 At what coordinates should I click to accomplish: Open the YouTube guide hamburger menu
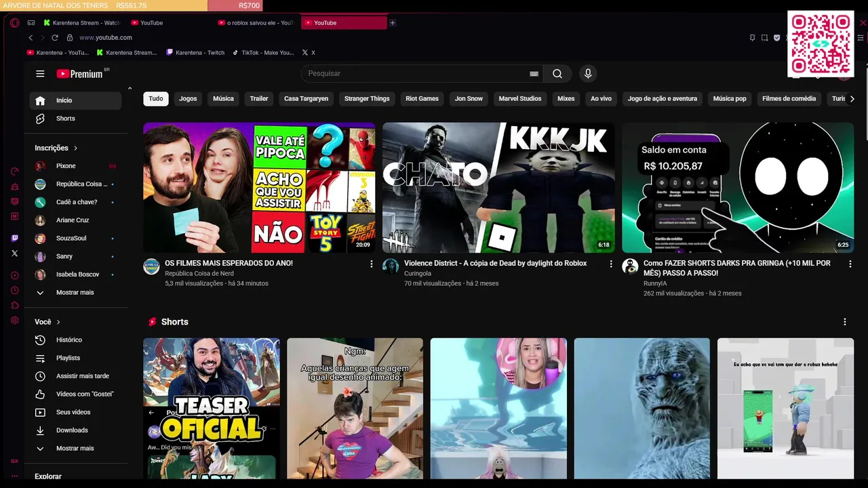40,74
